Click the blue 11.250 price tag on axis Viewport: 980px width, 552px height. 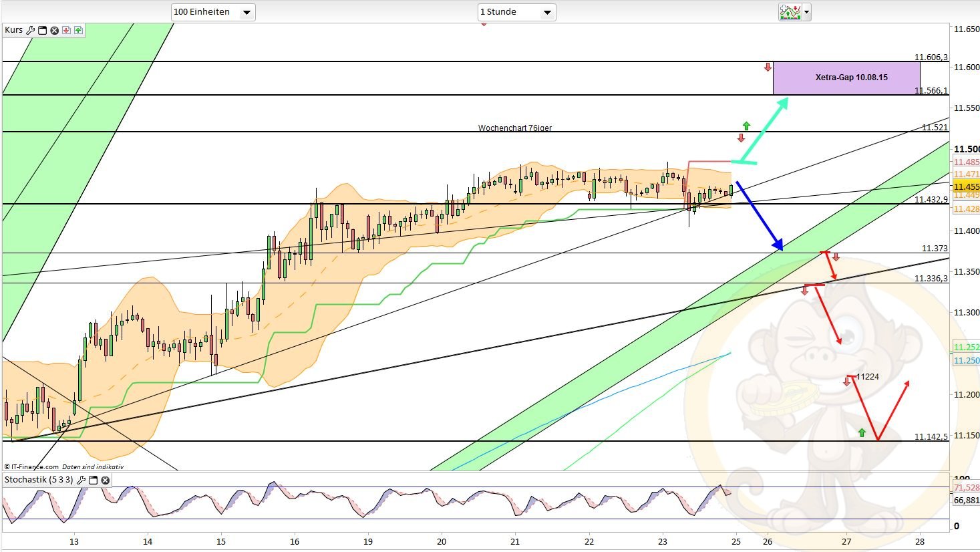pos(966,361)
